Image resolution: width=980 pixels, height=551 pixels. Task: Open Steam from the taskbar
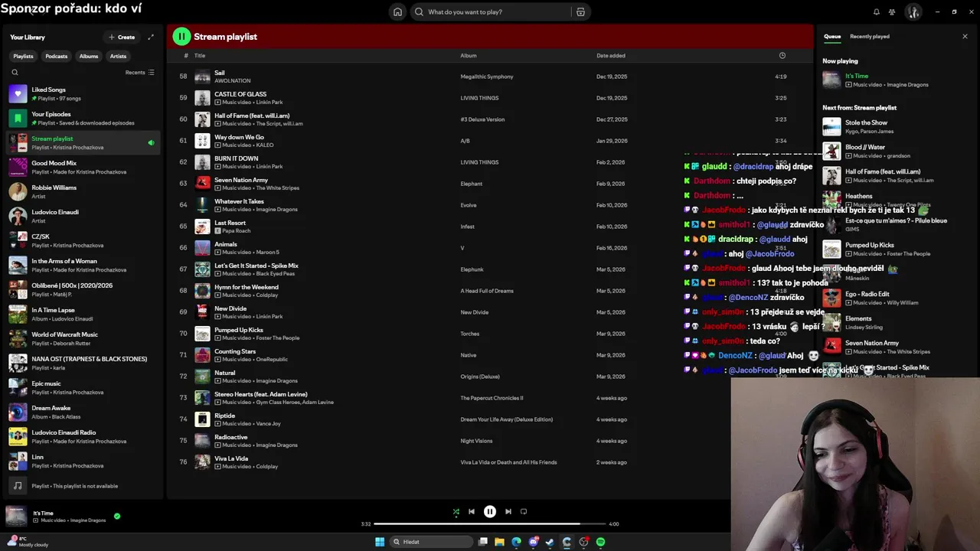click(550, 542)
